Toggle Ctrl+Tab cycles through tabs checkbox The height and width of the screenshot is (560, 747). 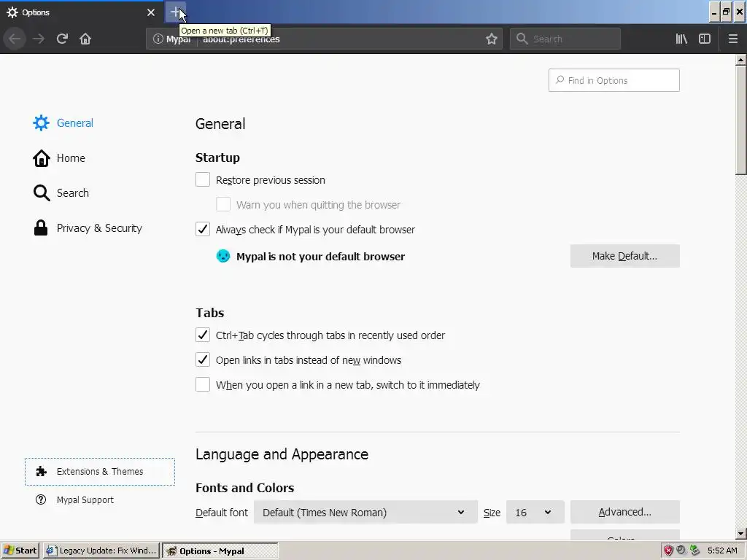tap(203, 335)
